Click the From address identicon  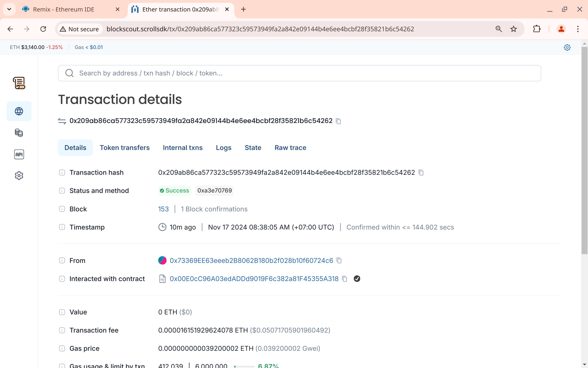coord(162,260)
